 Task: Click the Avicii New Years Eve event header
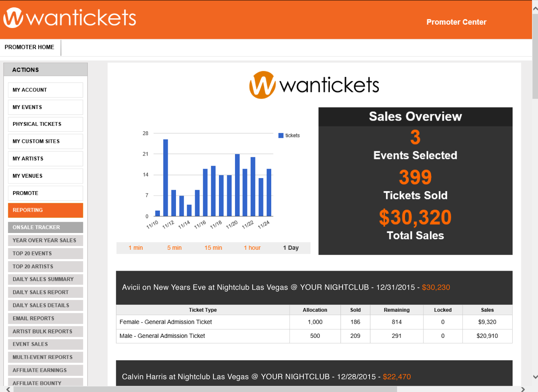click(x=314, y=287)
